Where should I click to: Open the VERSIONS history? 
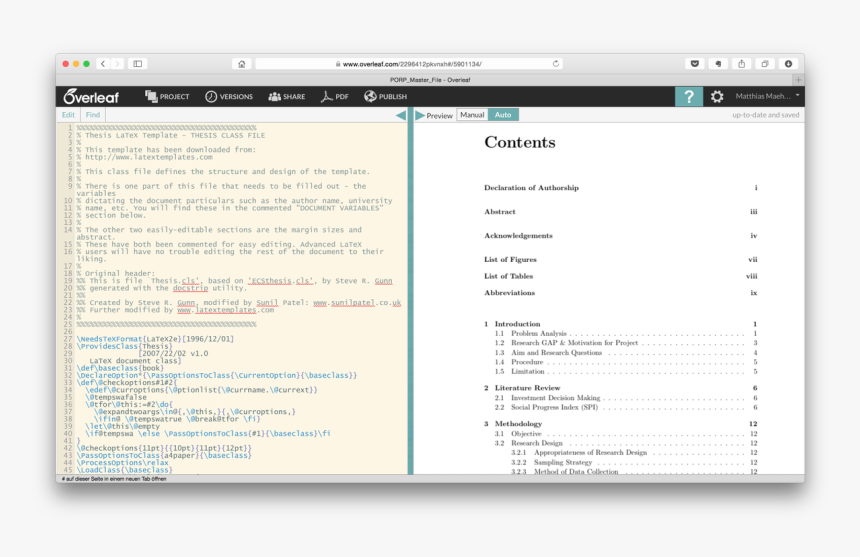(229, 96)
